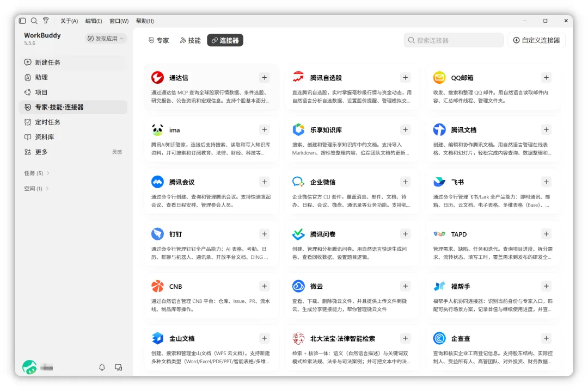This screenshot has height=391, width=588.
Task: Click the 企查查 circular logo icon
Action: pos(439,338)
